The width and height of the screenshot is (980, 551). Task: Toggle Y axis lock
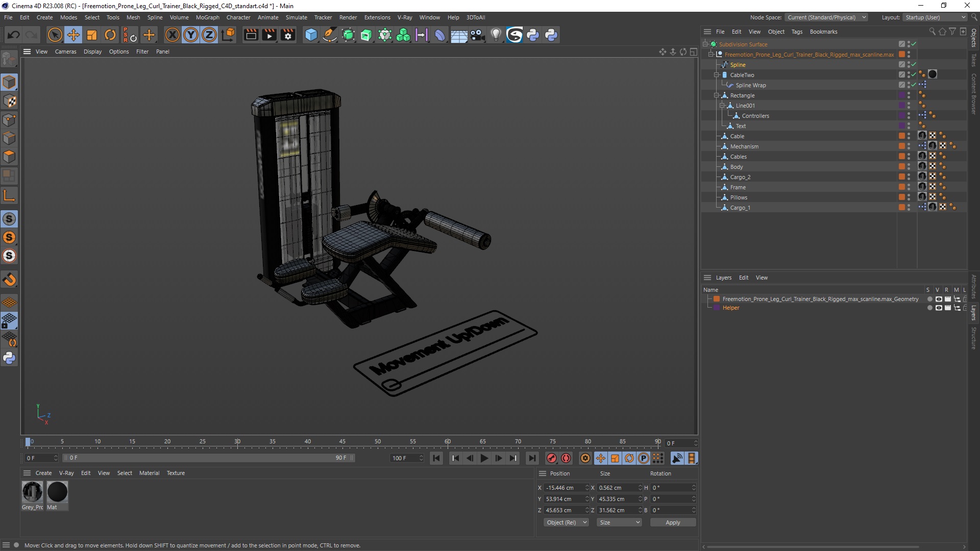point(191,35)
